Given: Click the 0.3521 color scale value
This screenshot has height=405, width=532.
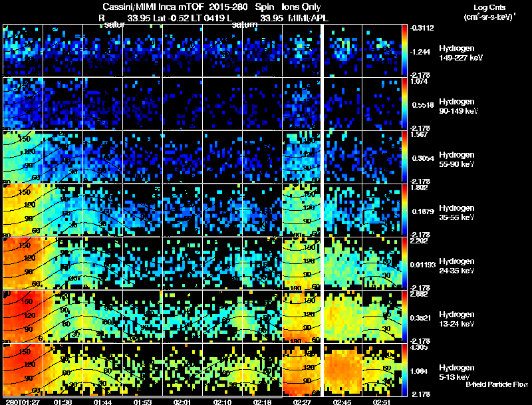Looking at the screenshot, I should point(423,318).
